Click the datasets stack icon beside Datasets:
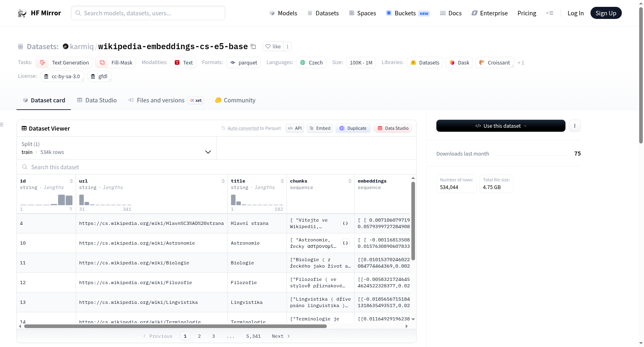Viewport: 644px width, 347px height. [x=21, y=47]
